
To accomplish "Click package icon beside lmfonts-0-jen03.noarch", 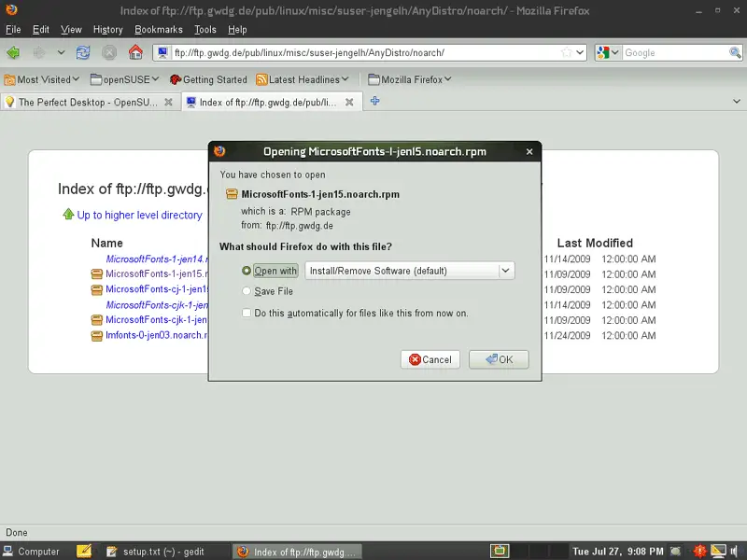I will click(x=97, y=336).
